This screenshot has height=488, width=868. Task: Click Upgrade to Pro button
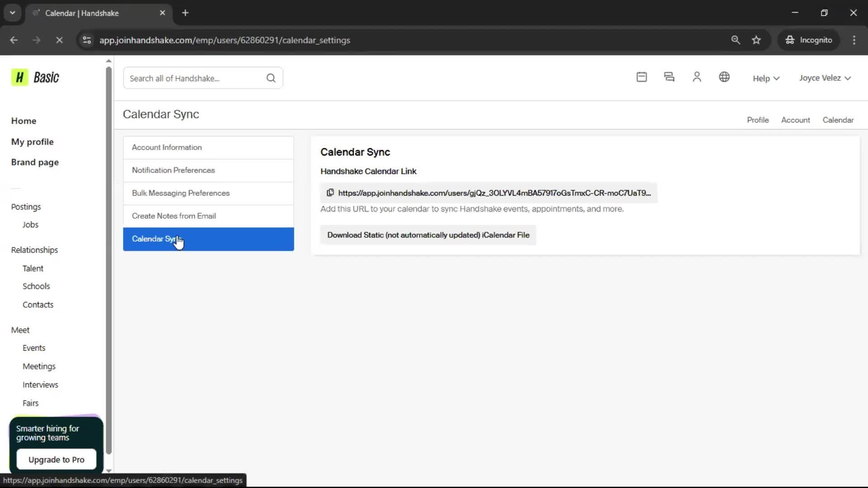(x=57, y=460)
